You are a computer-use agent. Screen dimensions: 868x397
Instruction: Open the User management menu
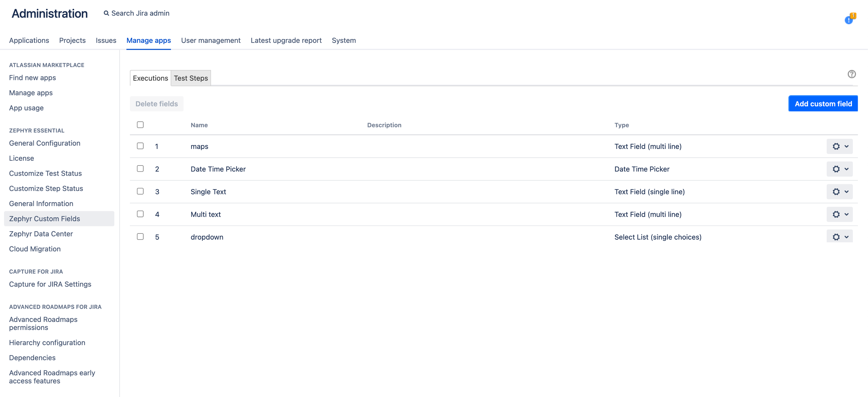click(x=211, y=40)
